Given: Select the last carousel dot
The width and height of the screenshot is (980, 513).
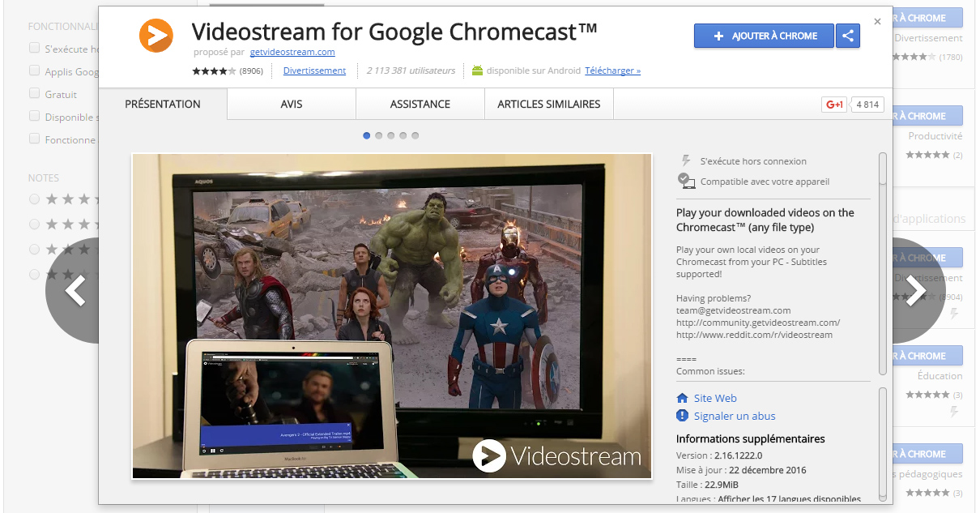Looking at the screenshot, I should click(x=415, y=135).
